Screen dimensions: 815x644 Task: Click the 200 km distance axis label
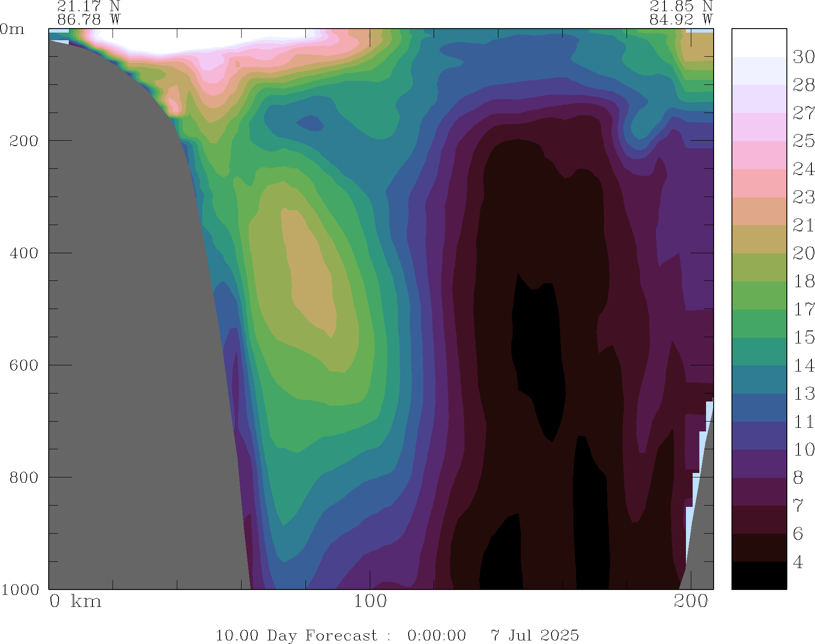pyautogui.click(x=691, y=602)
